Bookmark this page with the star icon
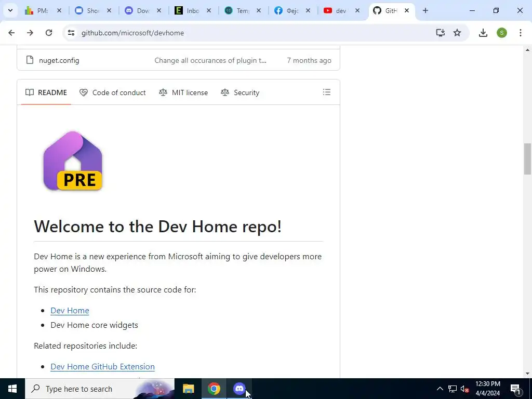532x399 pixels. tap(457, 33)
